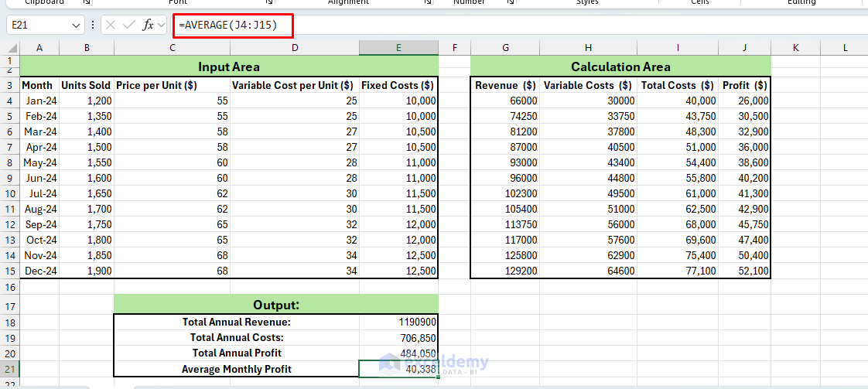Select the 'Month' header cell
The height and width of the screenshot is (389, 868).
(x=39, y=85)
